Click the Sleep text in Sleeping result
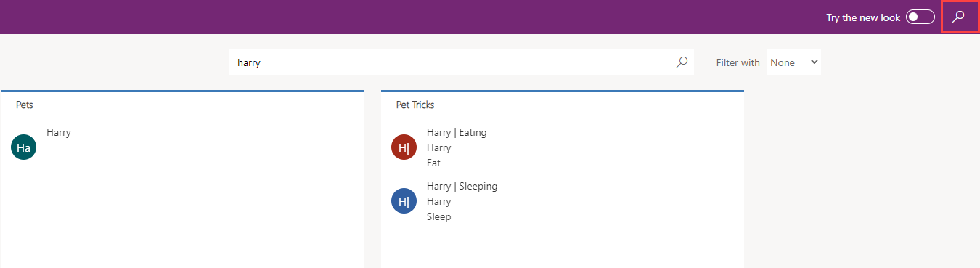Viewport: 980px width, 268px height. (x=438, y=216)
